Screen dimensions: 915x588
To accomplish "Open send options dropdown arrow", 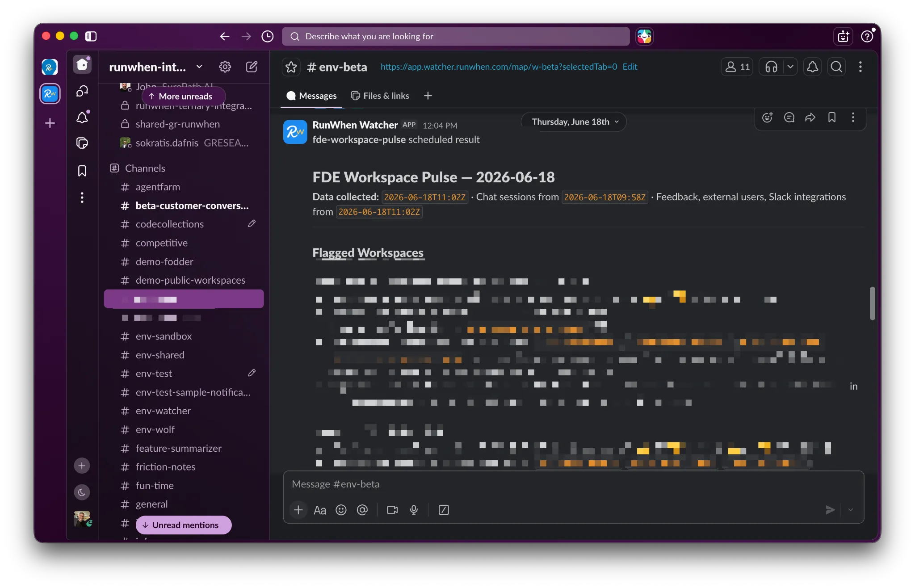I will tap(851, 510).
